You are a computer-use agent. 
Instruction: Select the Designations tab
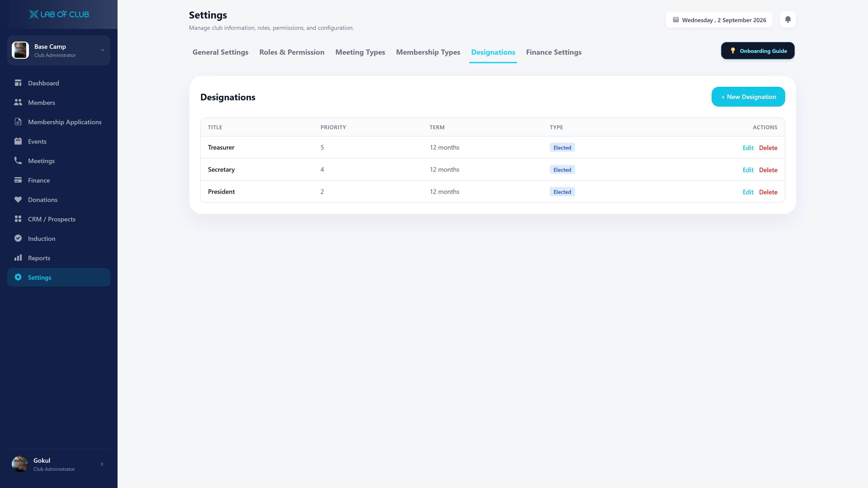[x=493, y=52]
